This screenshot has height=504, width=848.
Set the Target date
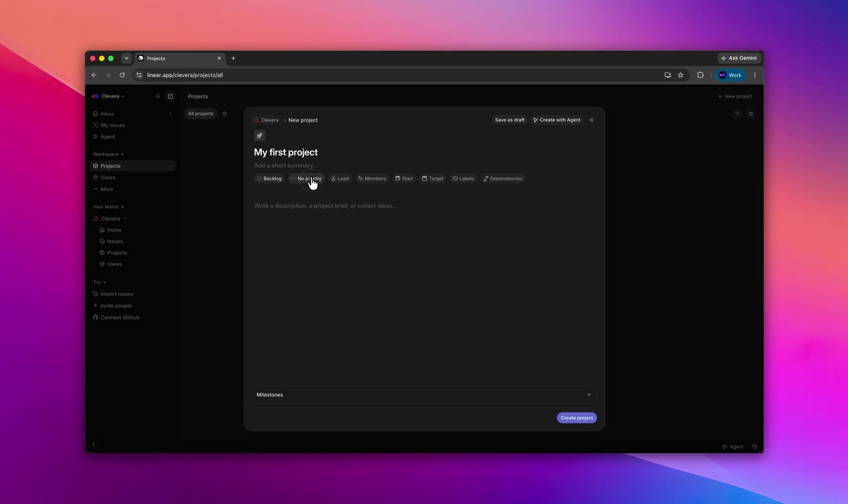click(x=432, y=179)
